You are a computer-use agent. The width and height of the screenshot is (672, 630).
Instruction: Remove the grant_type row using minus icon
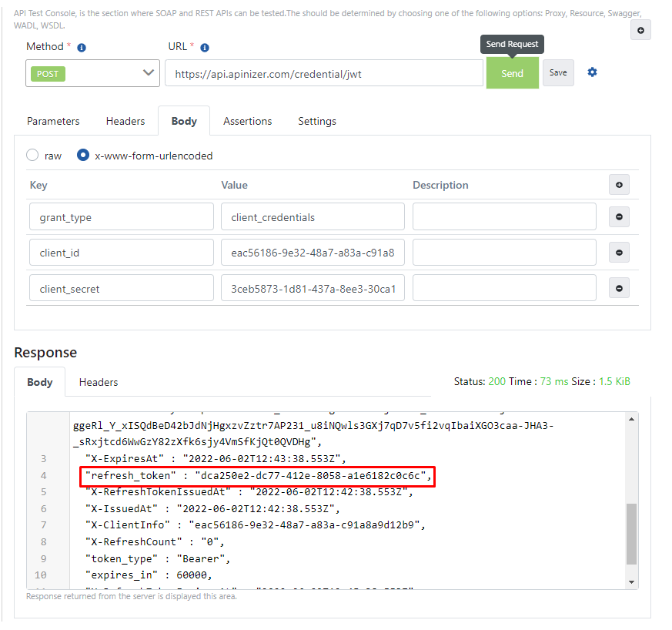pyautogui.click(x=619, y=216)
